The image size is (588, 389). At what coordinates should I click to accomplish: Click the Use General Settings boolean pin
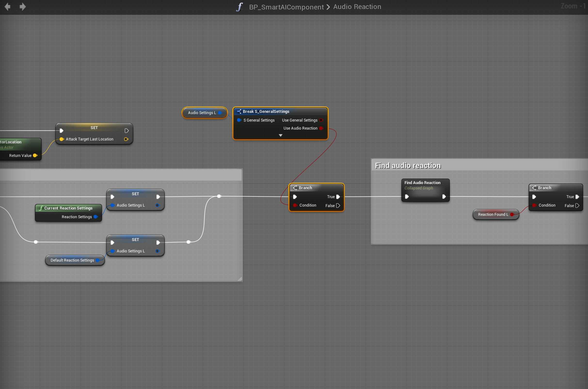321,120
